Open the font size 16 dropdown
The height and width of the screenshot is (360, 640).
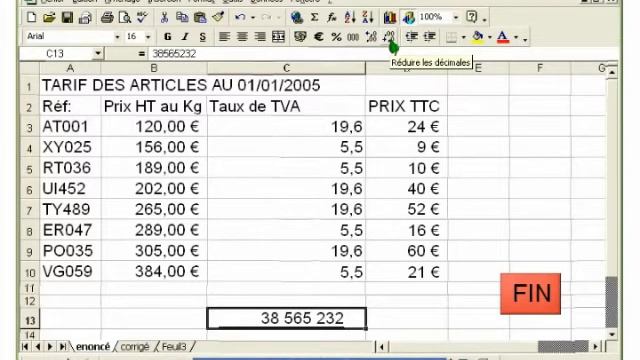coord(148,37)
